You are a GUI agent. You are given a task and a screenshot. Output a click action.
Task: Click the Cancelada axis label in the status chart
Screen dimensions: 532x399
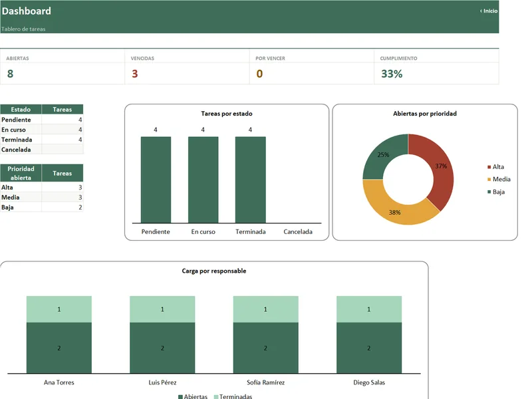click(298, 231)
